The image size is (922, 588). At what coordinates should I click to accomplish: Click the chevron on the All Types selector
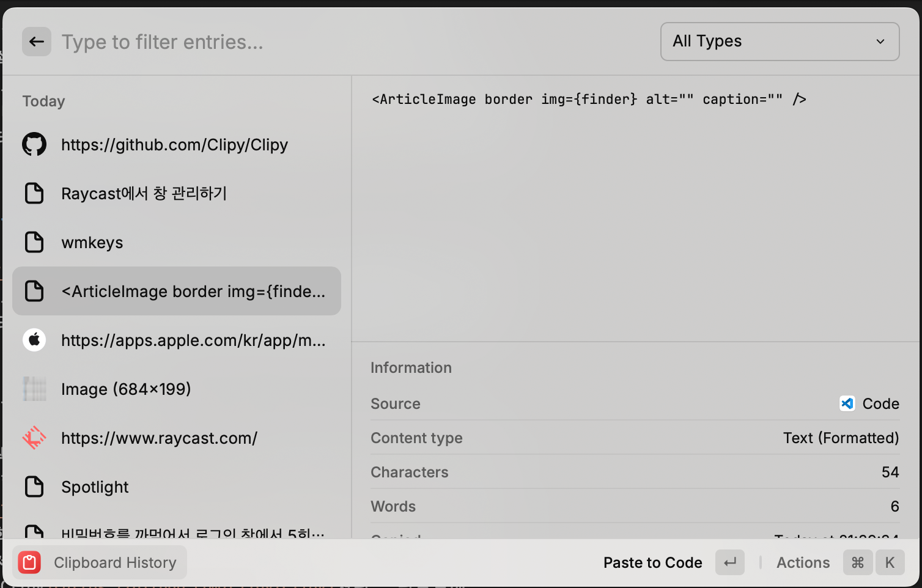(880, 42)
